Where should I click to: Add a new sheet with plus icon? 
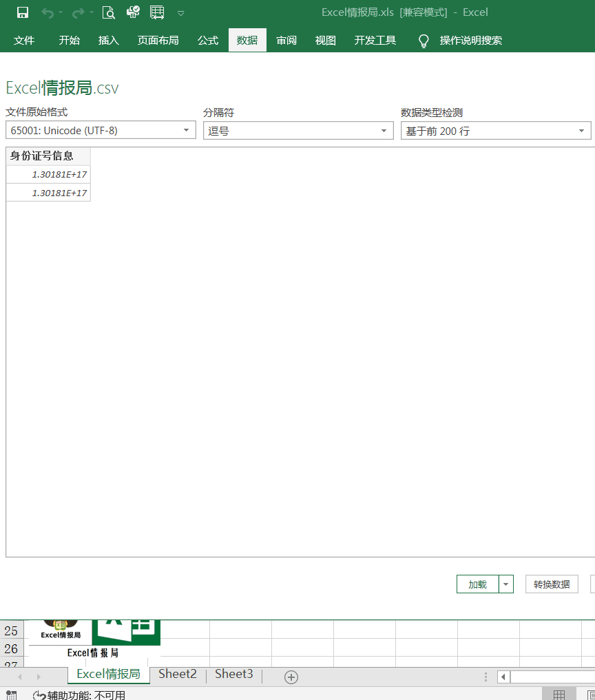click(x=291, y=677)
